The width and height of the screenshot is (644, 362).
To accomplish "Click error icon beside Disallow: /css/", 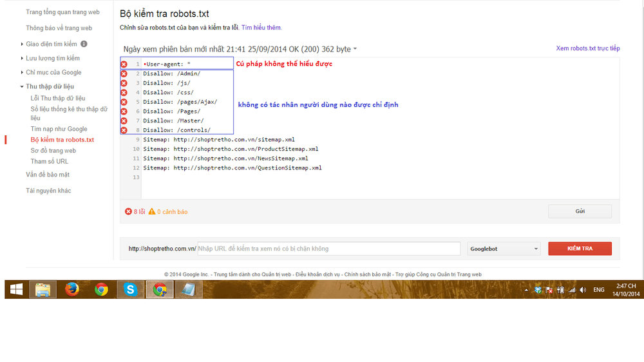I will [124, 93].
